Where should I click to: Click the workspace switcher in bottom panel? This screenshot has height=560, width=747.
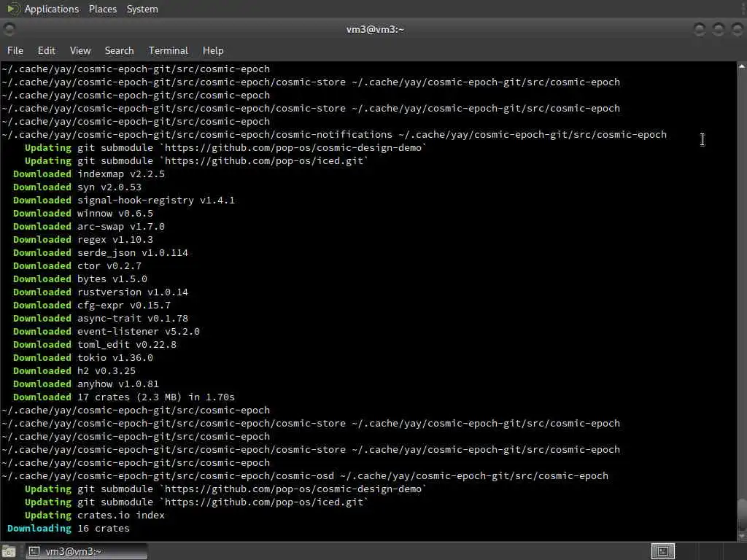pyautogui.click(x=662, y=551)
